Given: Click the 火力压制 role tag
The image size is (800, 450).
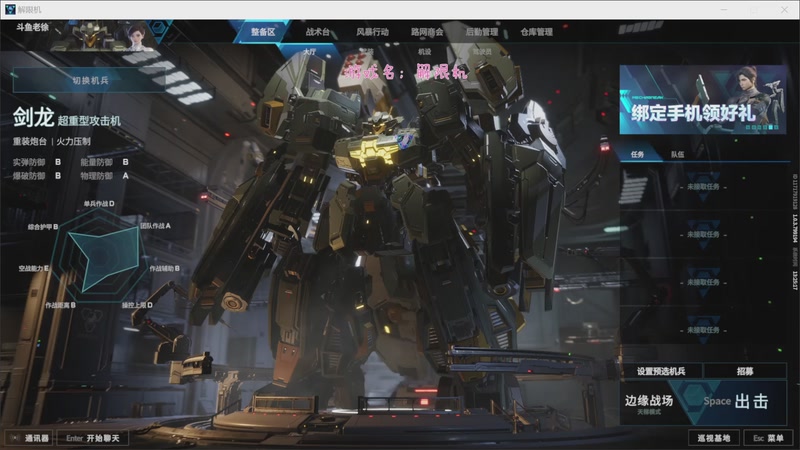Looking at the screenshot, I should point(73,141).
